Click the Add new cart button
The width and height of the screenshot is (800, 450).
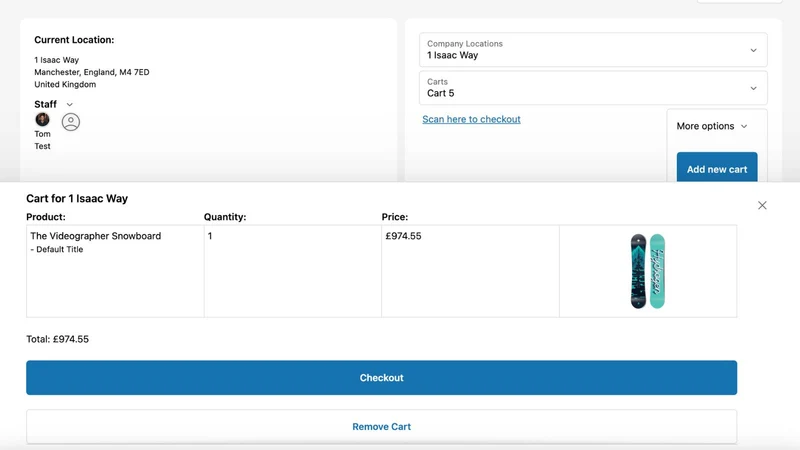717,167
